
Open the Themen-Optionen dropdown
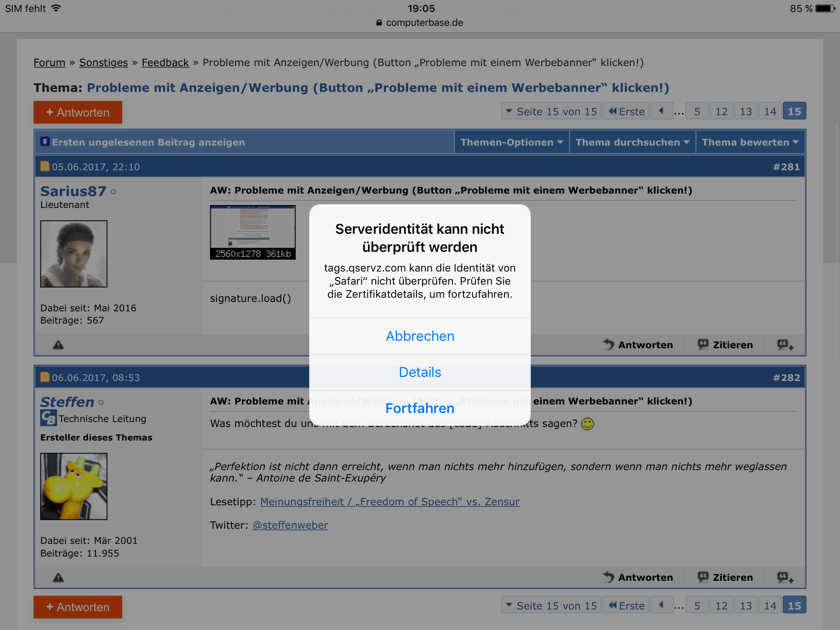(x=511, y=142)
